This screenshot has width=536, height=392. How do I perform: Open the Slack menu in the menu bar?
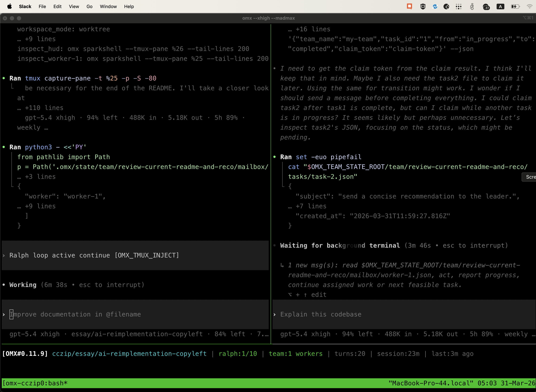(25, 6)
